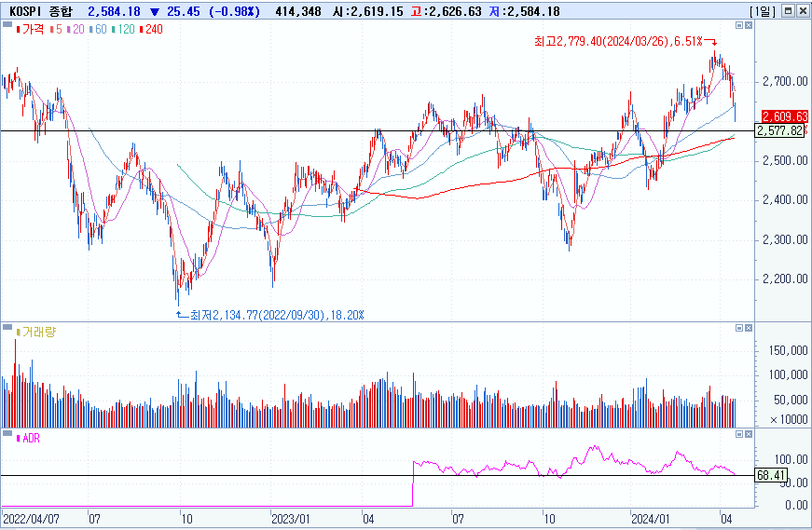Click the ×10000 volume unit label
This screenshot has height=530, width=812.
789,419
